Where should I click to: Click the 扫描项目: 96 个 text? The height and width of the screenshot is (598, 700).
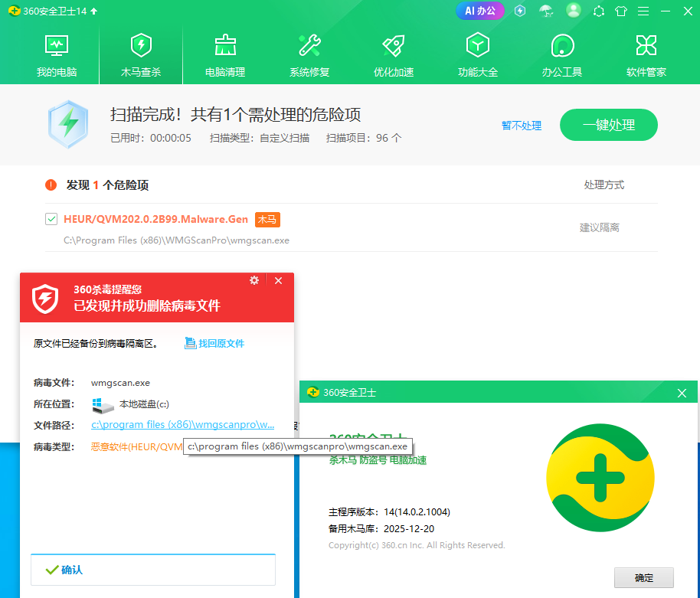coord(364,138)
